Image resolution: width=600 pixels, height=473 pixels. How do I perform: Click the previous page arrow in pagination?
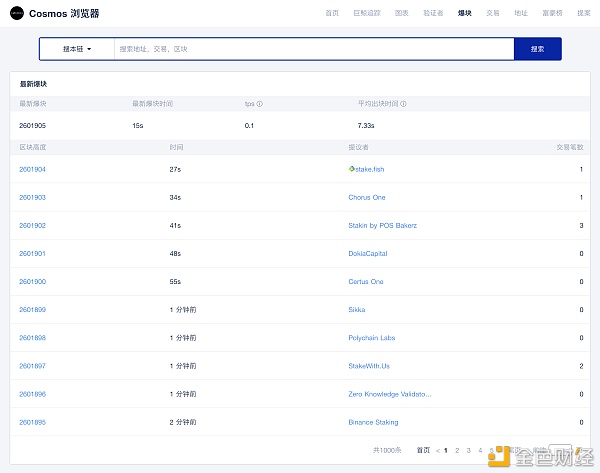point(438,451)
